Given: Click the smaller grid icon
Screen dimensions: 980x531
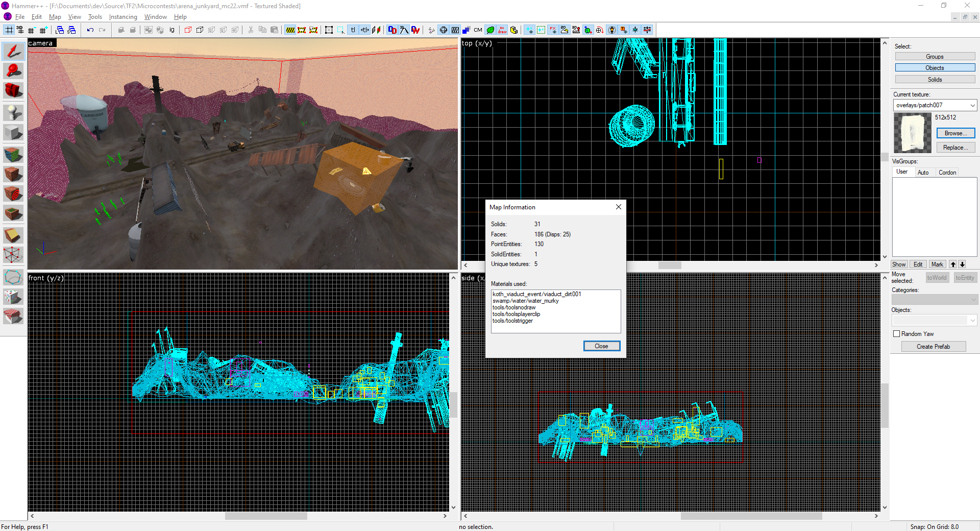Looking at the screenshot, I should tap(32, 30).
